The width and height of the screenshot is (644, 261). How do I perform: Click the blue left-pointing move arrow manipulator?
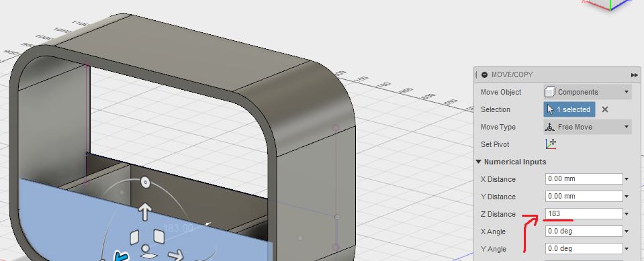coord(120,257)
